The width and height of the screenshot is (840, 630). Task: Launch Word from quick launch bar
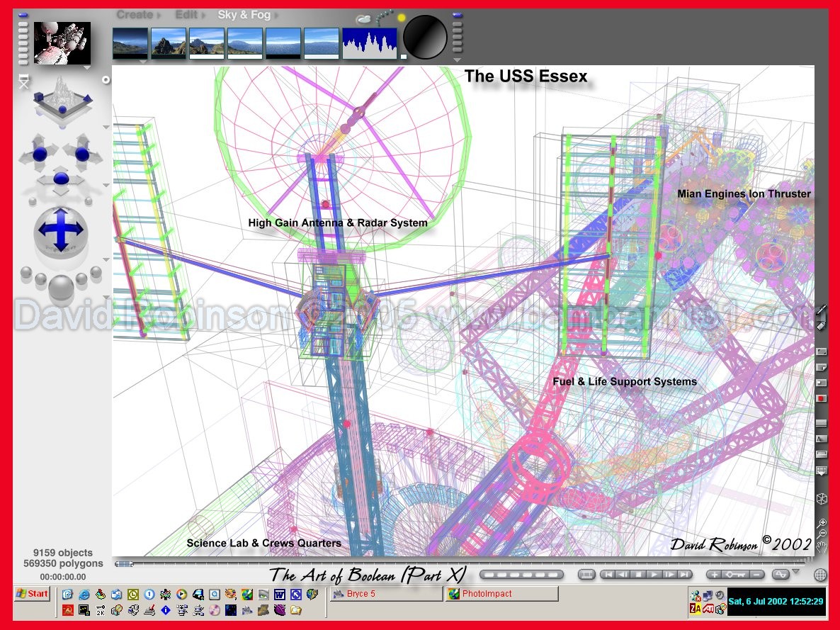[x=280, y=594]
